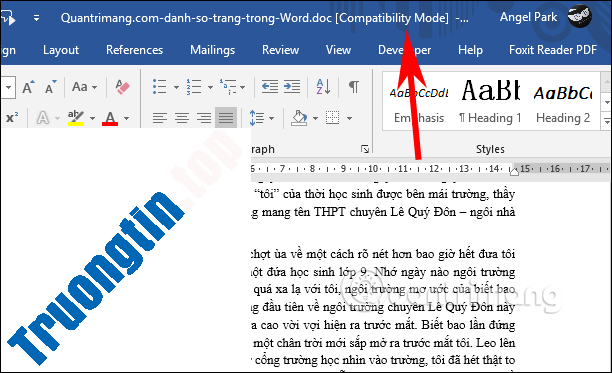Expand Styles gallery More button

point(607,121)
